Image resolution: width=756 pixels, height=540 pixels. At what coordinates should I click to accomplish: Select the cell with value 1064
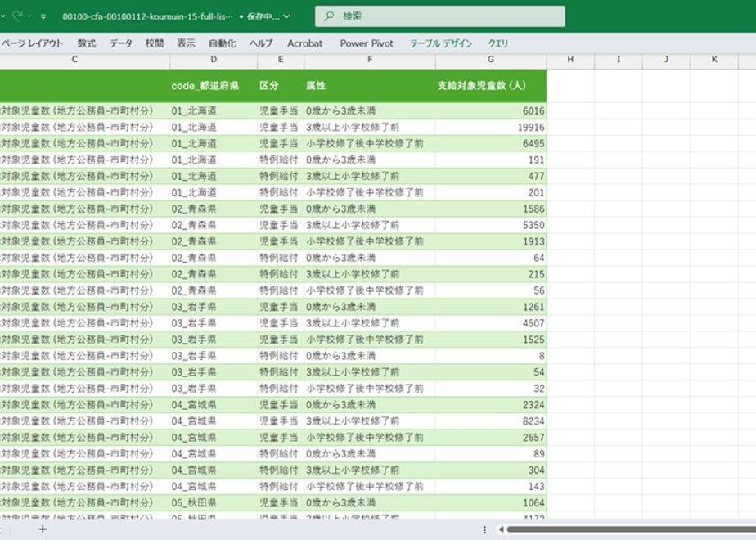(x=491, y=503)
